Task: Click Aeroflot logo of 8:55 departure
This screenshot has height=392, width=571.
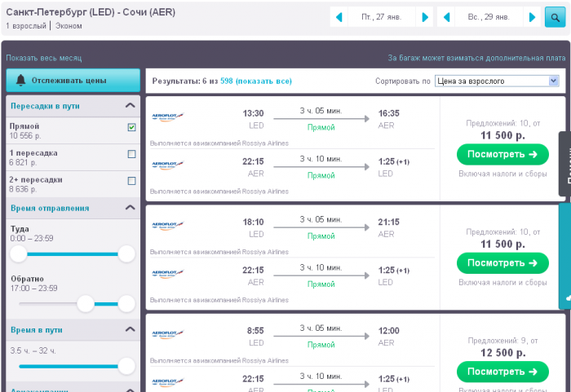Action: click(x=167, y=334)
